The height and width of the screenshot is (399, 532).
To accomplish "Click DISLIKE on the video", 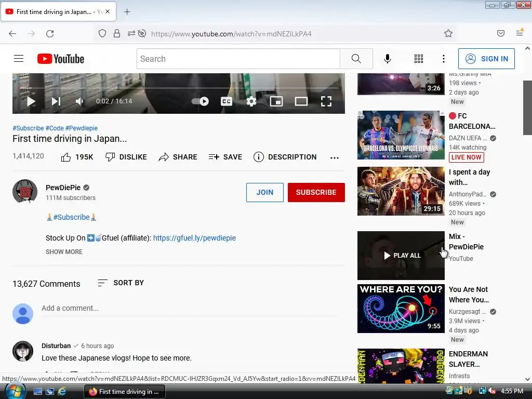I will pos(126,157).
